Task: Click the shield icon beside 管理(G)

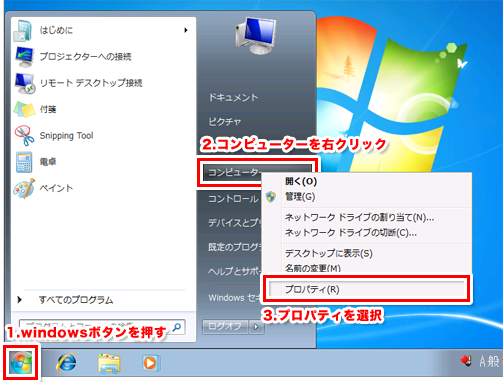Action: (x=271, y=197)
